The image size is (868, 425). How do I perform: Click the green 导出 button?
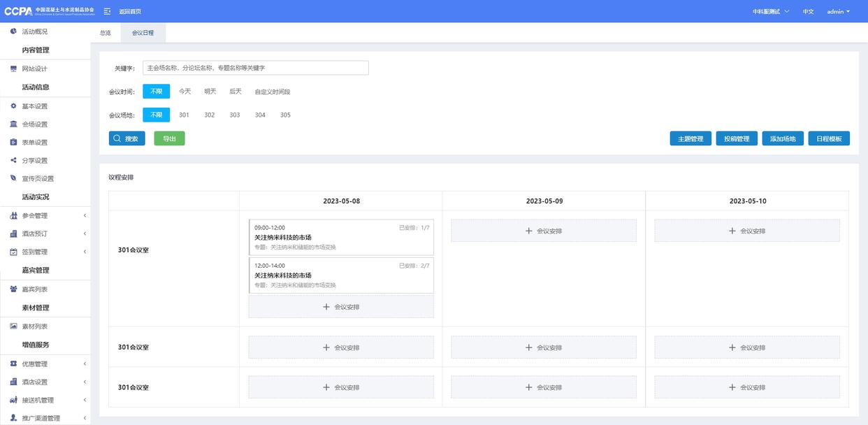[x=169, y=138]
